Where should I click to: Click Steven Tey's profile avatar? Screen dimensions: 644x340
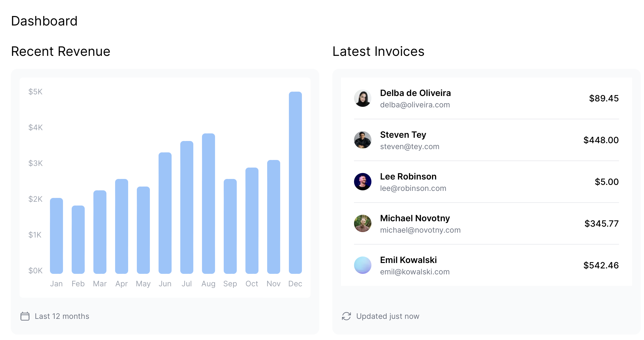click(362, 140)
